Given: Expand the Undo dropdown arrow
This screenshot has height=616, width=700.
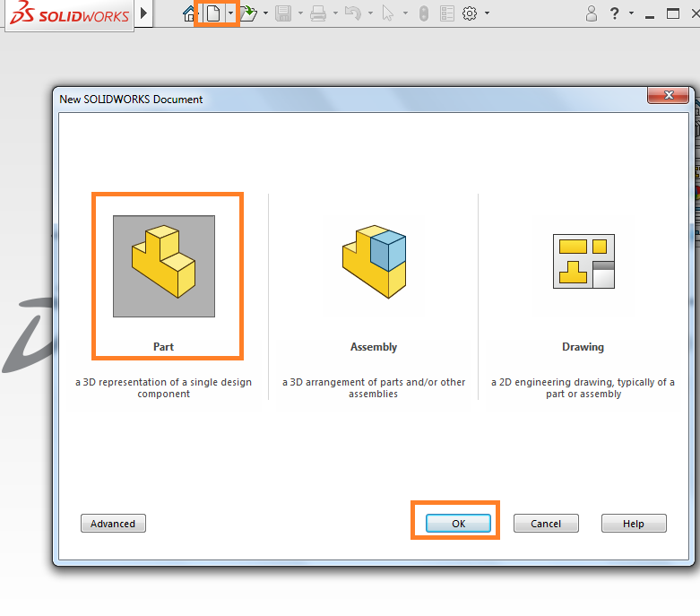Looking at the screenshot, I should click(370, 13).
